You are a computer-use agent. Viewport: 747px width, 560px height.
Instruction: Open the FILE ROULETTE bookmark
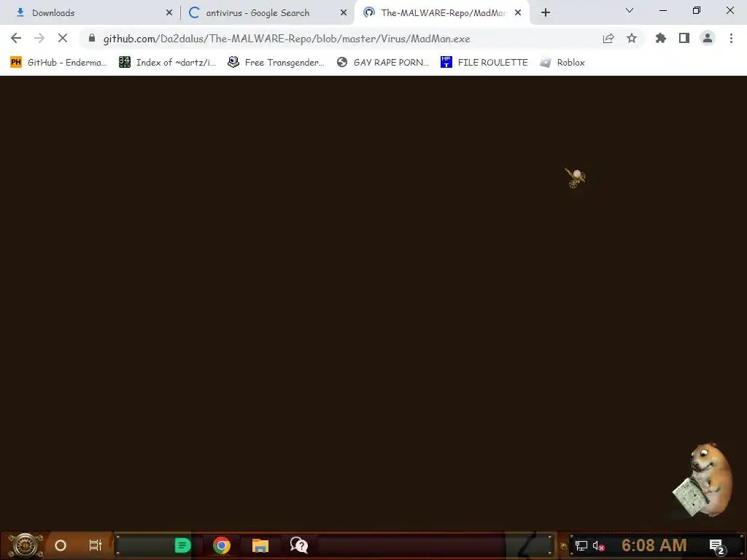pyautogui.click(x=484, y=63)
